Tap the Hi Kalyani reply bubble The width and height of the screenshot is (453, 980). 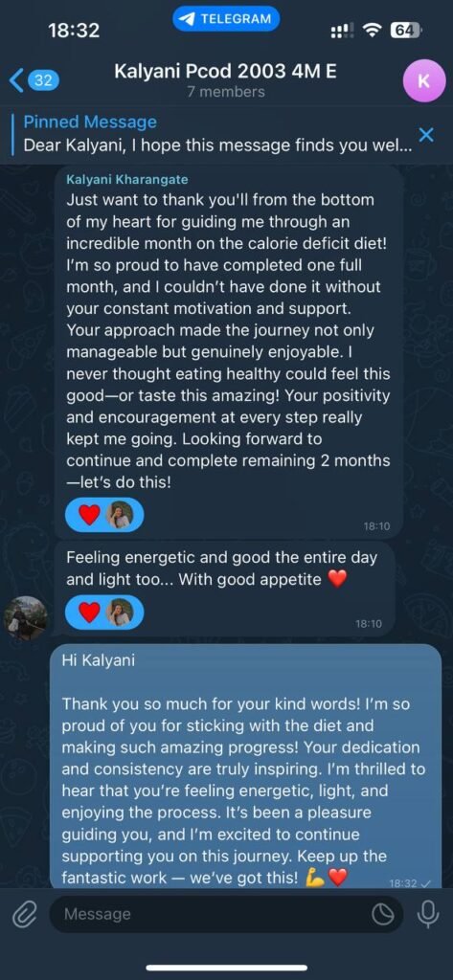click(245, 766)
